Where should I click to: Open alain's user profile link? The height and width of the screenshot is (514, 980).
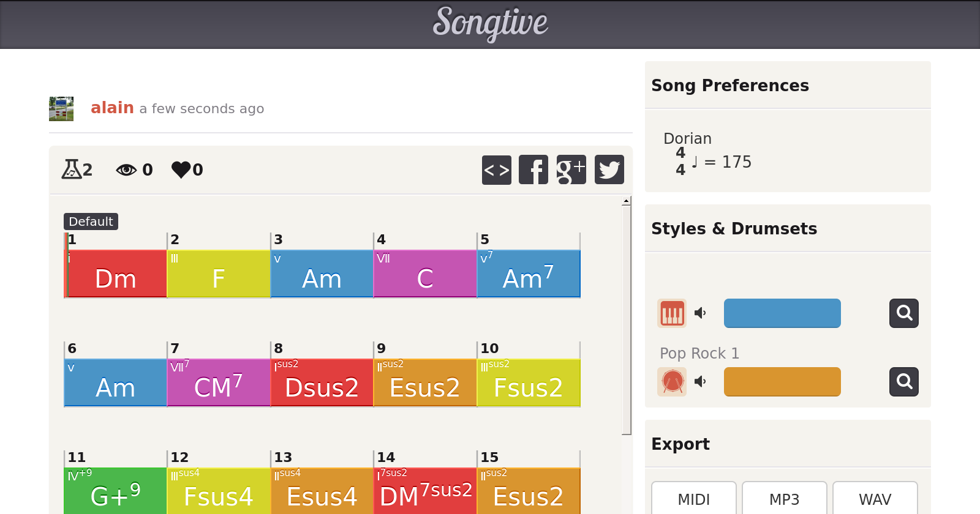click(x=112, y=108)
